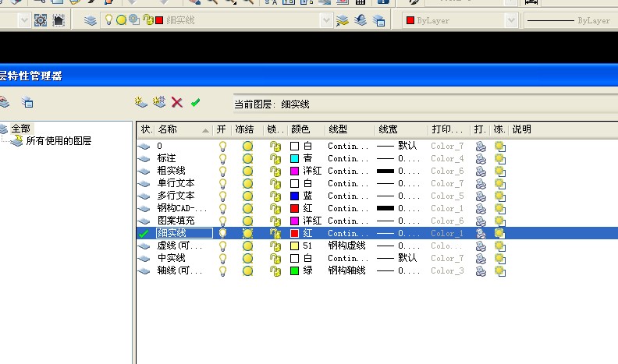Toggle the on/off light bulb for layer 0
Viewport: 618px width, 364px height.
click(x=222, y=147)
